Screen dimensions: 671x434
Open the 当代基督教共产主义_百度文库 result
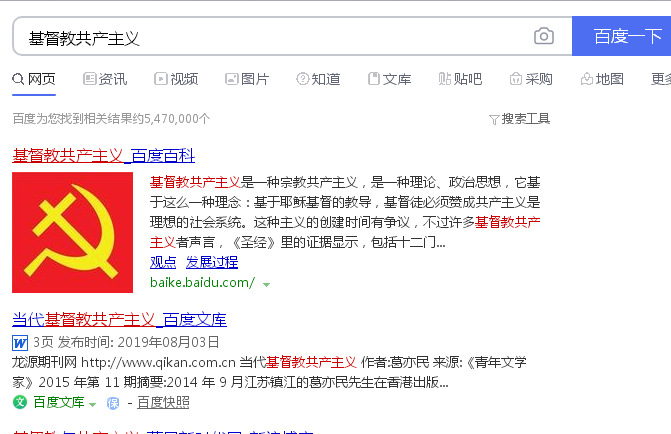[x=119, y=320]
